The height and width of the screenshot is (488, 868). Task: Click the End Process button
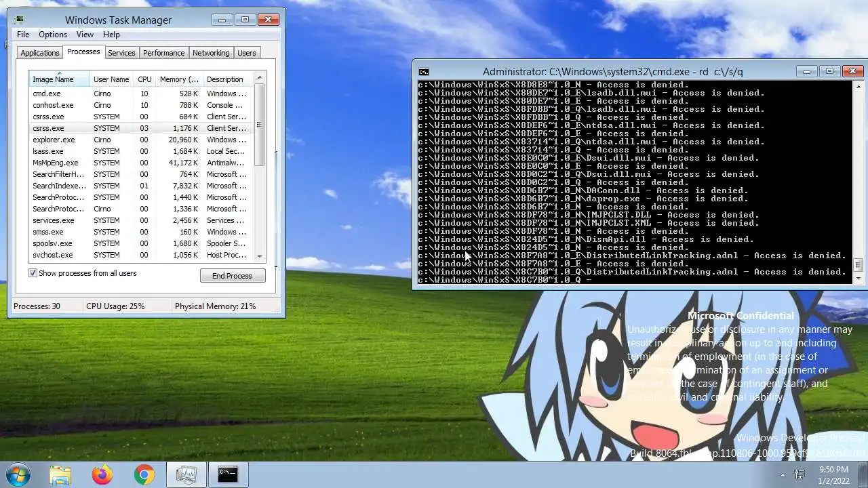[x=233, y=276]
